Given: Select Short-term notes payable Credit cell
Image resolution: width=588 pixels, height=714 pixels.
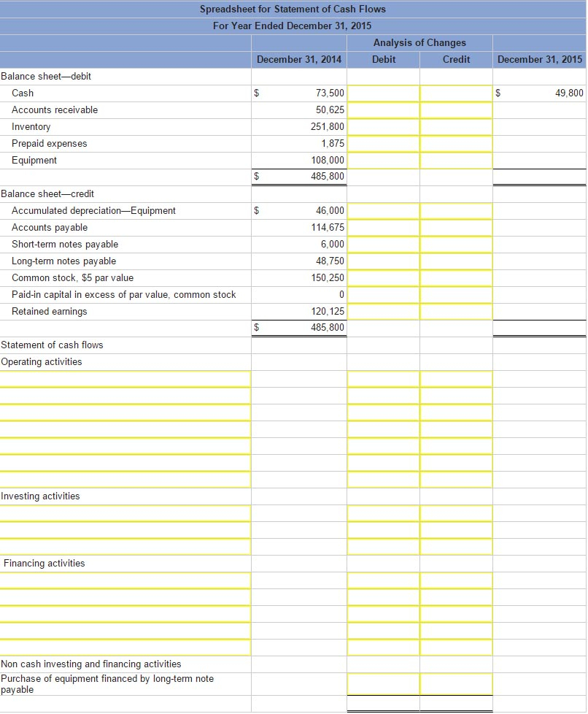Looking at the screenshot, I should [x=456, y=245].
